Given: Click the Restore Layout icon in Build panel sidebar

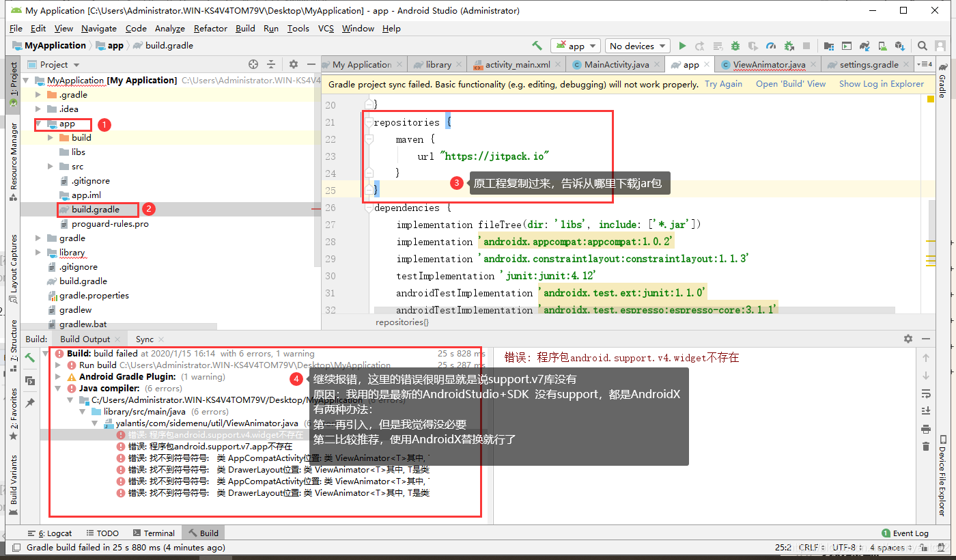Looking at the screenshot, I should tap(30, 380).
